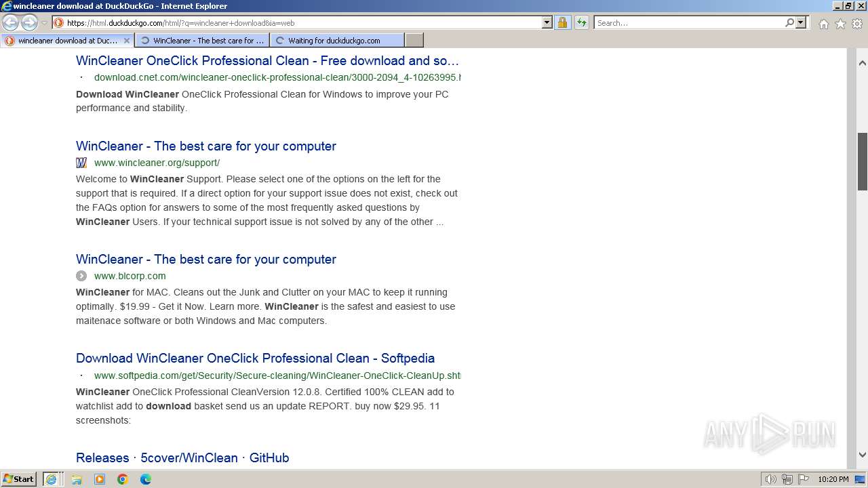This screenshot has height=488, width=868.
Task: Restore down the Internet Explorer window
Action: pos(848,5)
